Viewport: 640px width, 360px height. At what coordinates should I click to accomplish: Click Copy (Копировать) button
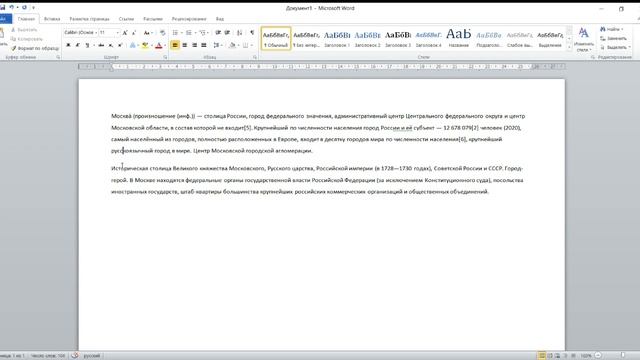point(27,39)
